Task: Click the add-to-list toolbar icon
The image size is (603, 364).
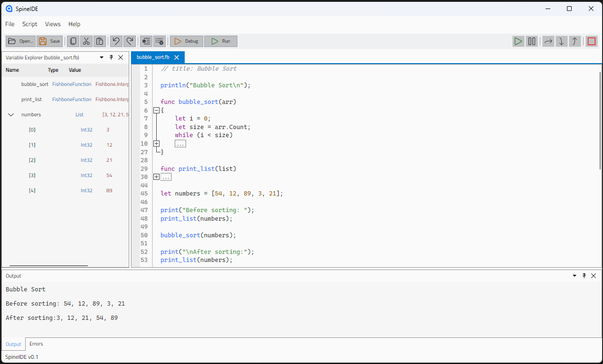Action: [160, 41]
